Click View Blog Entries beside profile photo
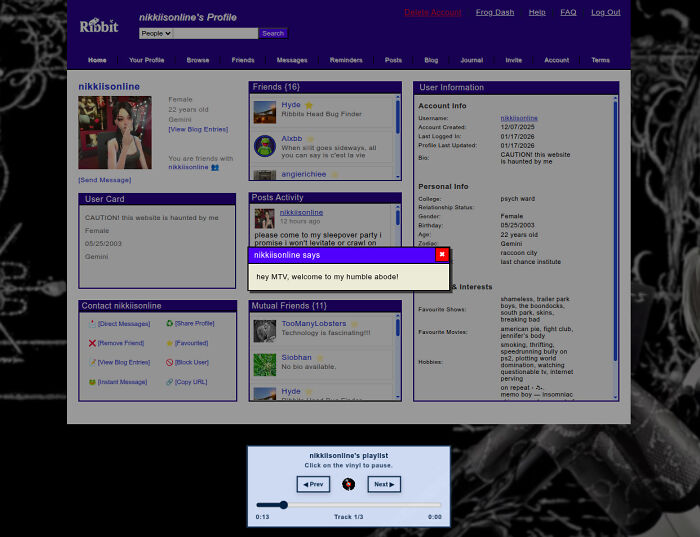The image size is (700, 537). click(198, 129)
